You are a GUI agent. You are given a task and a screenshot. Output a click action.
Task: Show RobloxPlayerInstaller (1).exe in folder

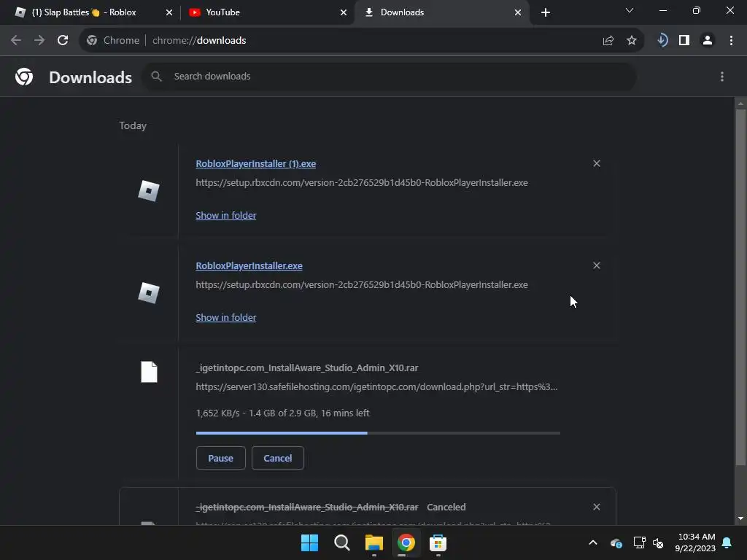pyautogui.click(x=226, y=215)
